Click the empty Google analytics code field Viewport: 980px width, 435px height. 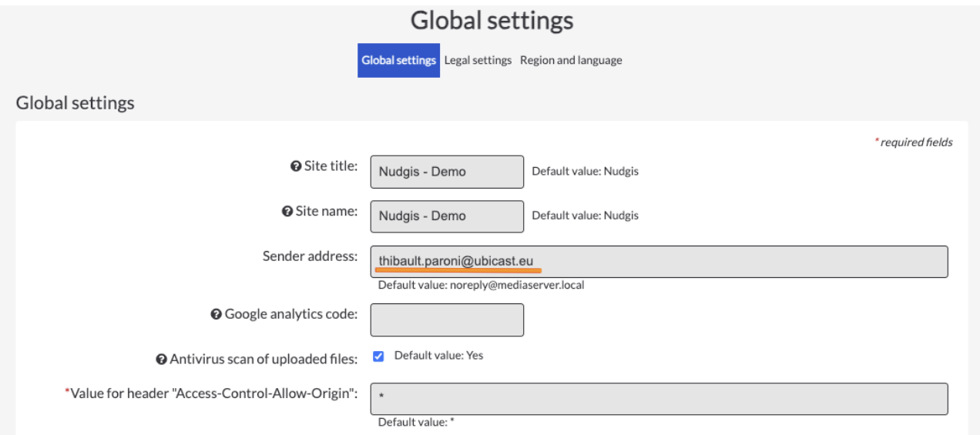pos(447,320)
